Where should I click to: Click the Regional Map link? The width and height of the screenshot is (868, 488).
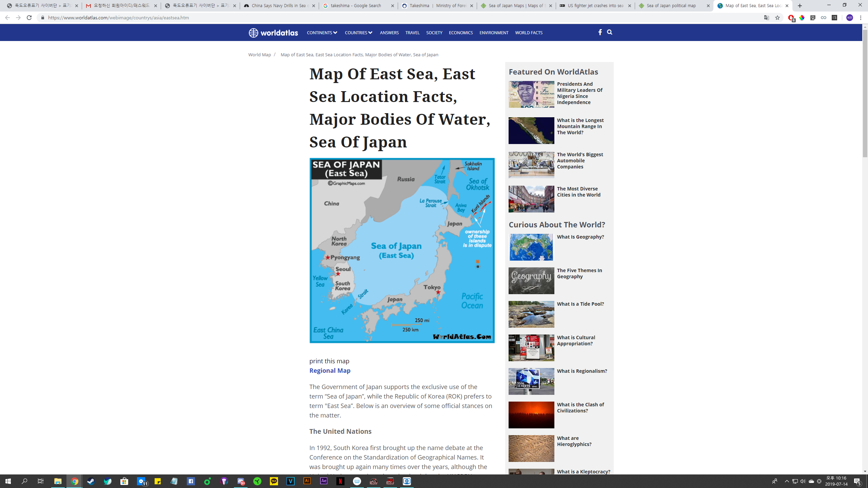point(330,370)
